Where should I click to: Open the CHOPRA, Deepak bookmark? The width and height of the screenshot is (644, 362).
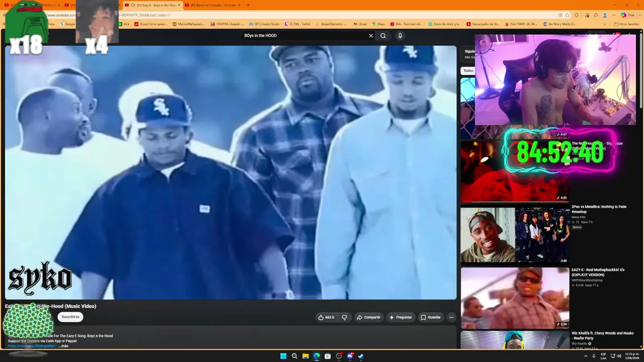click(227, 24)
